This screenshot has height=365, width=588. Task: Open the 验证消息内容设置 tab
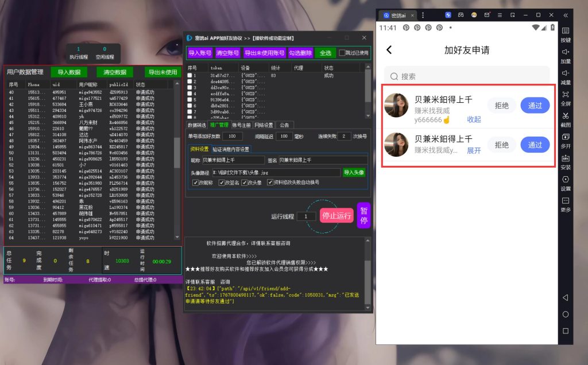tap(231, 149)
